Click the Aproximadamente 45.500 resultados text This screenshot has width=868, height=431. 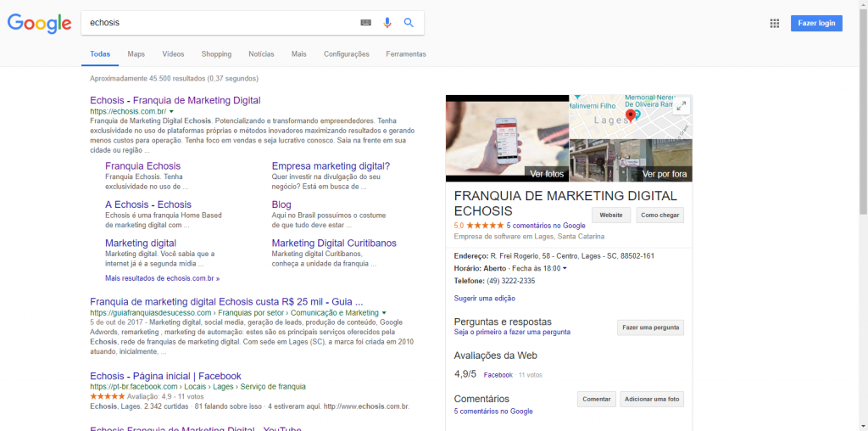point(174,79)
